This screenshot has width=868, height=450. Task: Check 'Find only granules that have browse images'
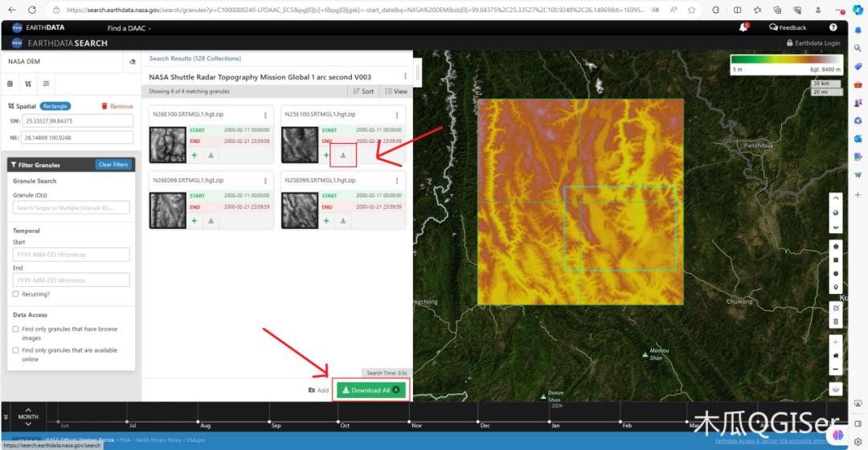[15, 329]
